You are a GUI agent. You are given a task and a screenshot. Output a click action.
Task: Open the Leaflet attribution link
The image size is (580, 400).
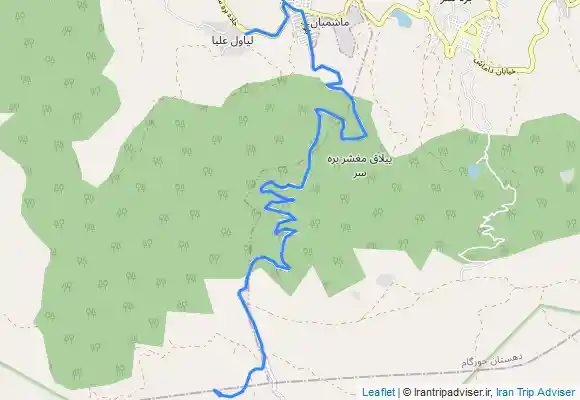378,392
